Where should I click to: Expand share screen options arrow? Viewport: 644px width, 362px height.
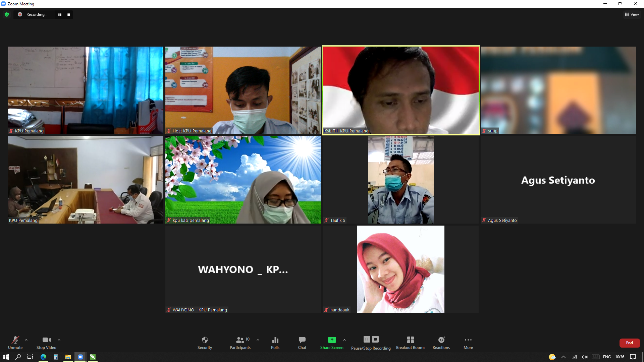(x=344, y=340)
